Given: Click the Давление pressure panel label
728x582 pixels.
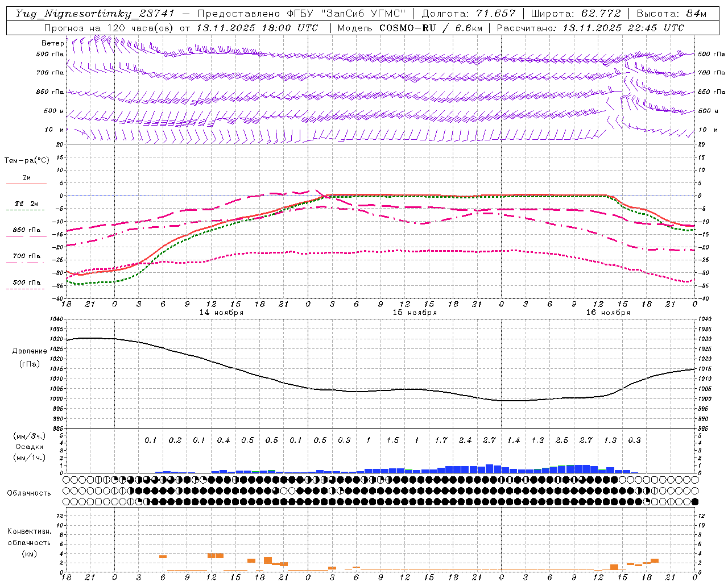Looking at the screenshot, I should [x=30, y=351].
